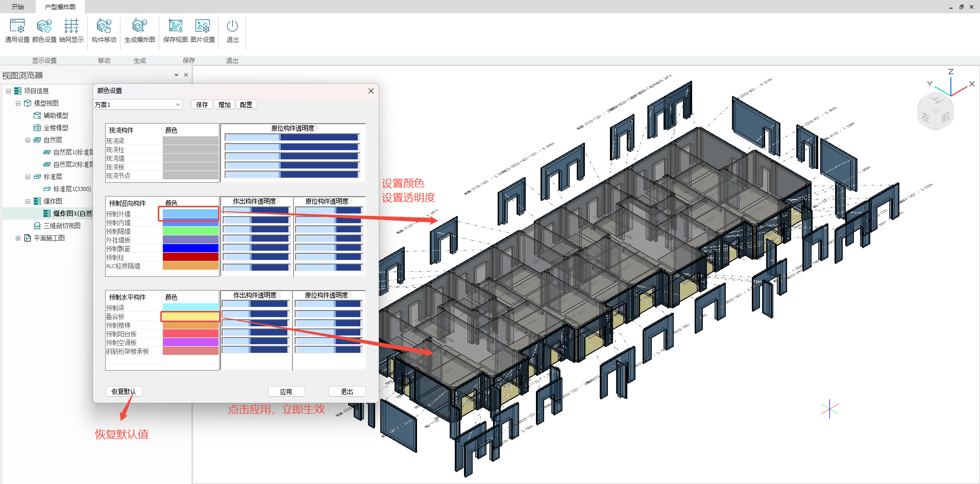Open the 图片设置 image settings tool
The width and height of the screenshot is (980, 484).
click(x=203, y=31)
